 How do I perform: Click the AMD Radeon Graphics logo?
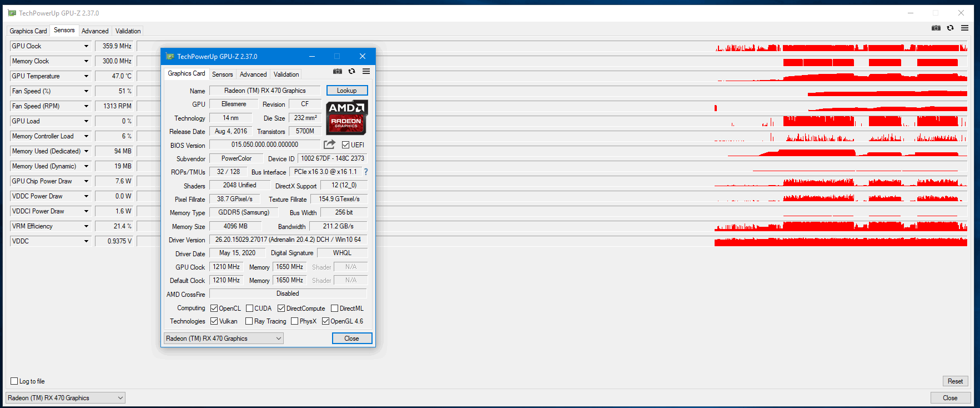346,117
